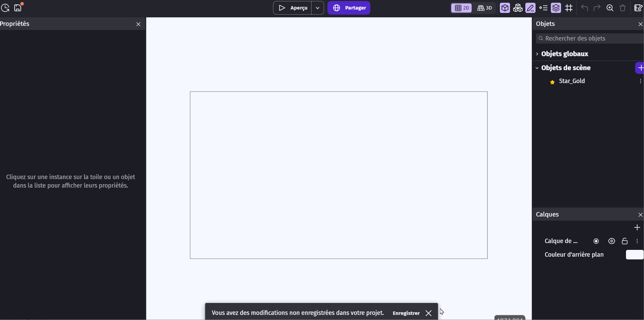Click the Enregistrer link in the notification
The image size is (644, 320).
pos(406,313)
